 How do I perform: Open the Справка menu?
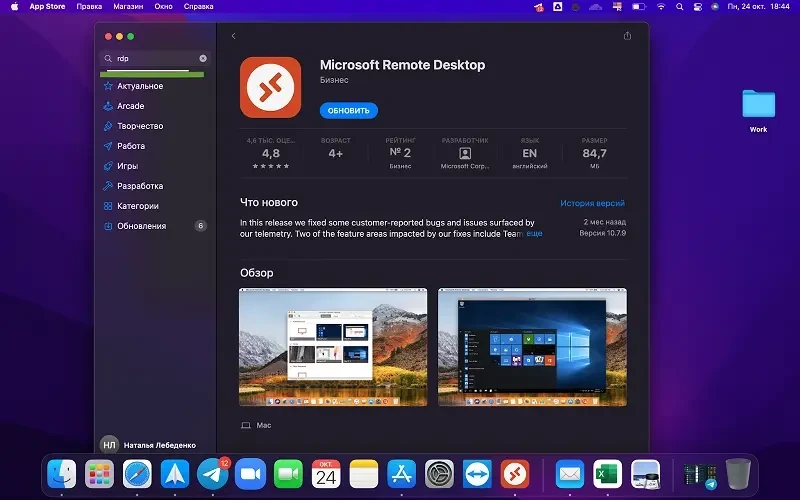tap(198, 7)
